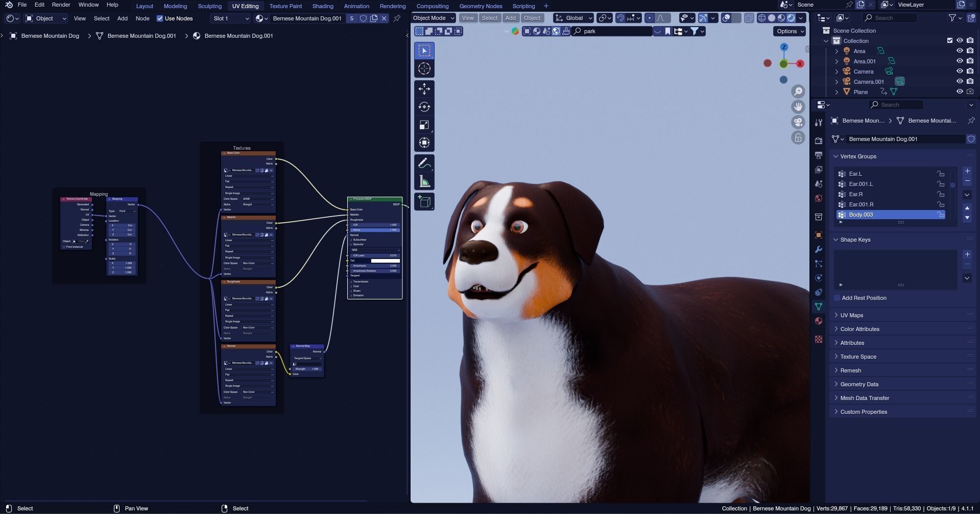Enable Add Rest Position checkbox
The height and width of the screenshot is (514, 980).
click(837, 298)
